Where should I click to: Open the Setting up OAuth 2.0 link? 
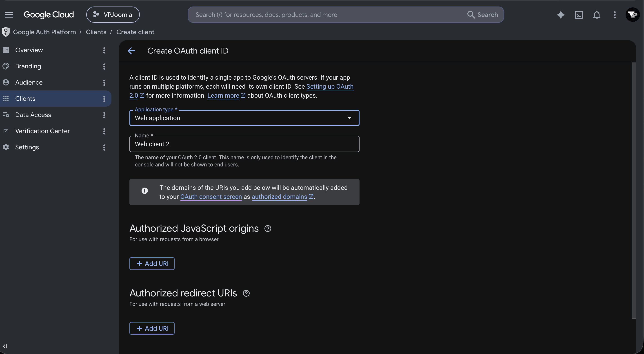(330, 87)
